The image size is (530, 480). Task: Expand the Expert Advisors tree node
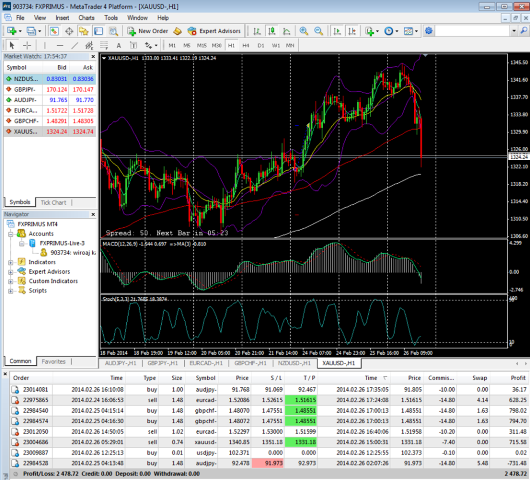click(10, 272)
